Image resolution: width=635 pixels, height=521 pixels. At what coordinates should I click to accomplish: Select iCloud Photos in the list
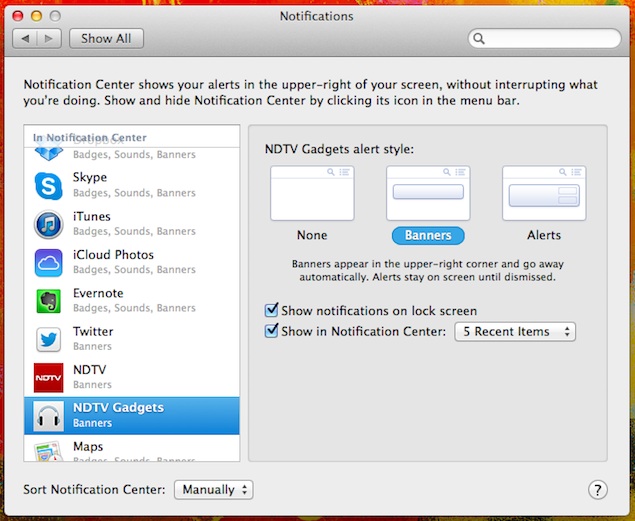tap(132, 262)
